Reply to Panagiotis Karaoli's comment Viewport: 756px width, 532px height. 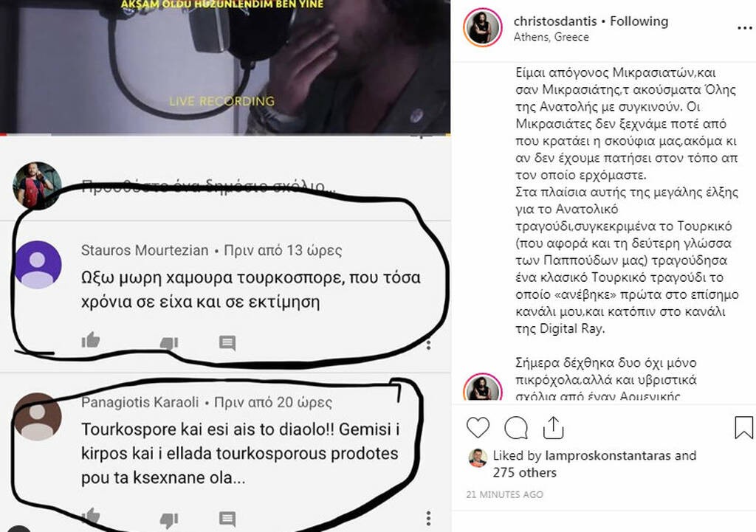click(x=227, y=519)
